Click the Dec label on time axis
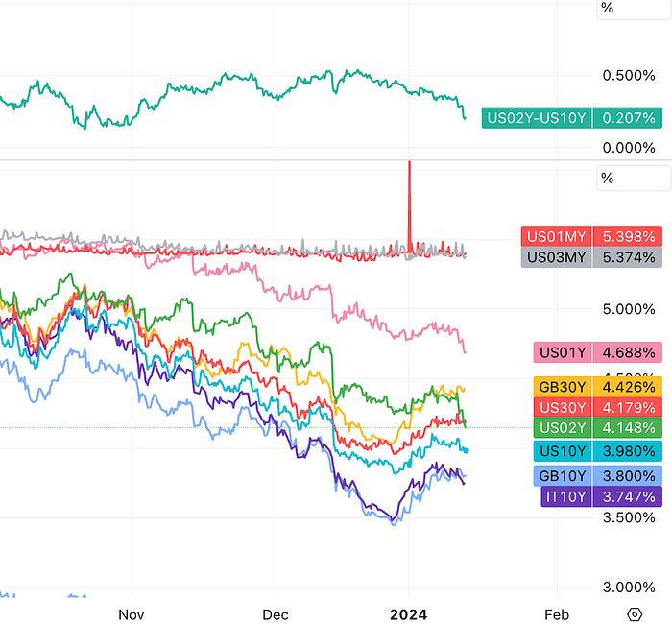Image resolution: width=672 pixels, height=624 pixels. [276, 613]
